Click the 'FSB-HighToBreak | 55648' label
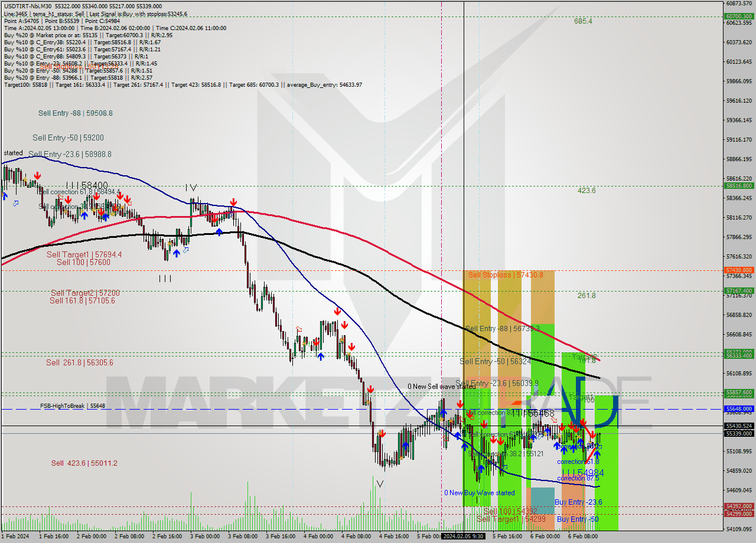Image resolution: width=756 pixels, height=543 pixels. [x=73, y=406]
